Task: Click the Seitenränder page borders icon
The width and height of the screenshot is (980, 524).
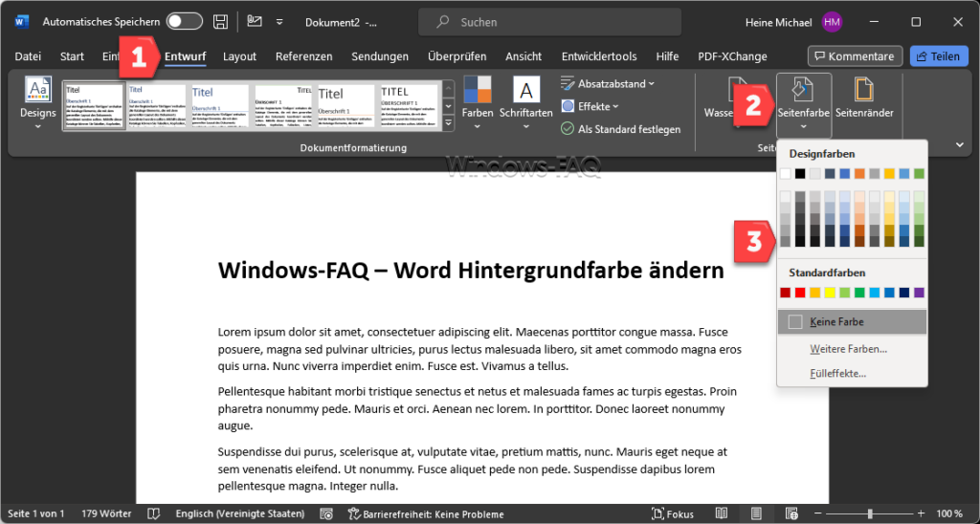Action: (x=864, y=100)
